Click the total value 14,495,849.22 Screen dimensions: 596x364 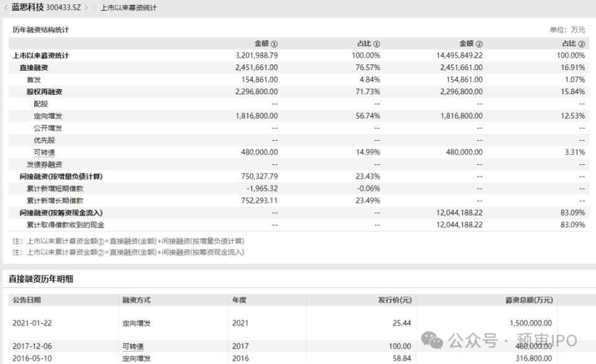tap(459, 55)
